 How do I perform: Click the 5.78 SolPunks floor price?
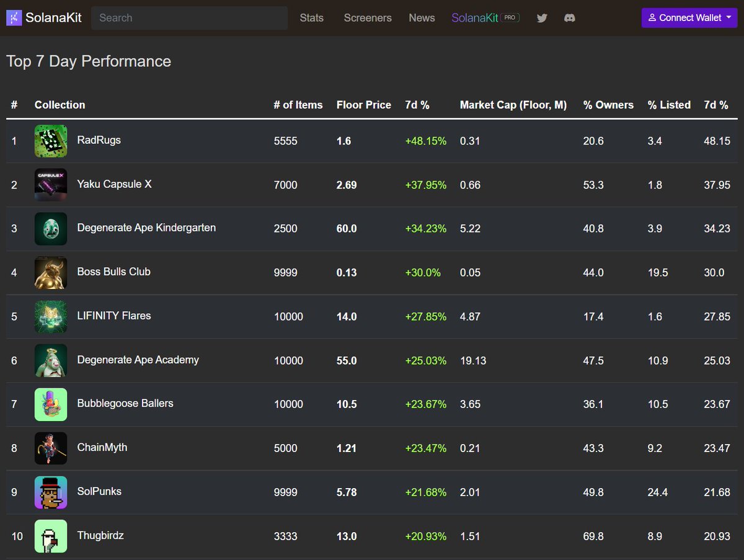347,492
